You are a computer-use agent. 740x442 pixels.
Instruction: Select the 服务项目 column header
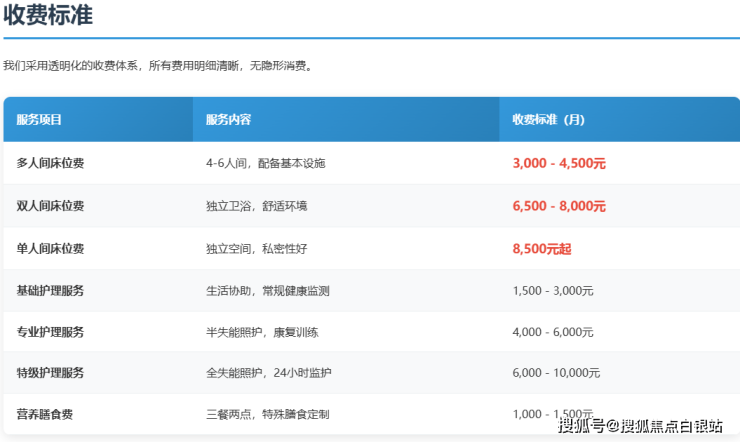(x=40, y=120)
